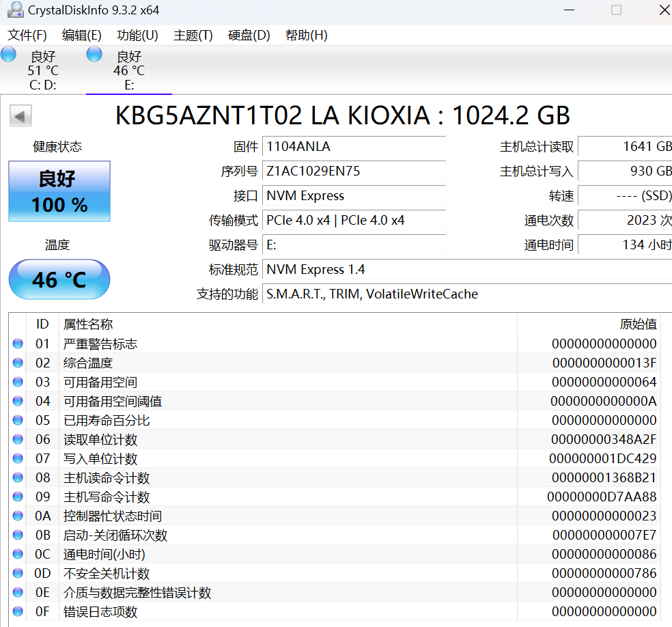Click status dot for attribute 0A 控制器忙状态时间
The width and height of the screenshot is (672, 627).
pos(18,516)
